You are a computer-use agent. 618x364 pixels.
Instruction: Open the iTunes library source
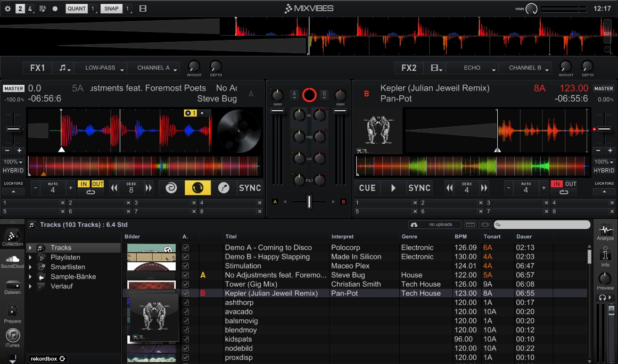12,338
